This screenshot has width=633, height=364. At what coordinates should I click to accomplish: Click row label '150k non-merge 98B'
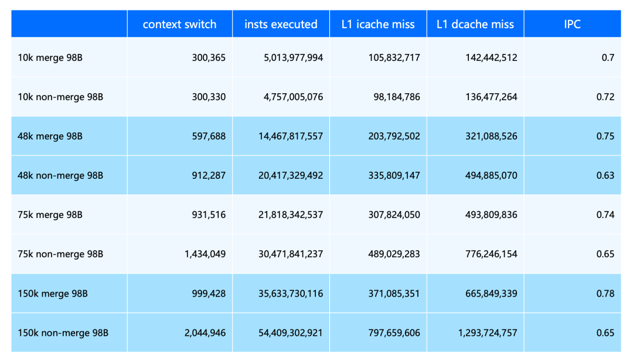(x=63, y=333)
